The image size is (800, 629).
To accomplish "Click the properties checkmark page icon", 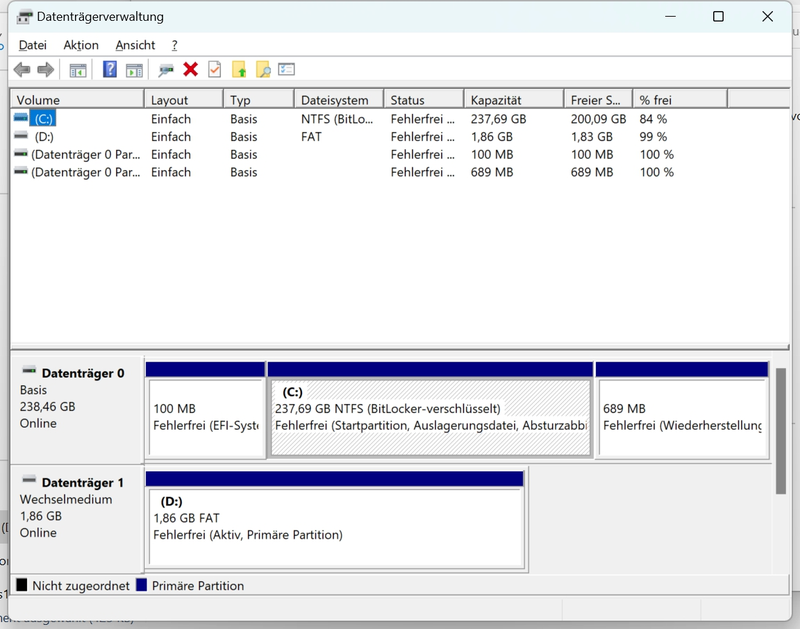I will click(x=214, y=70).
